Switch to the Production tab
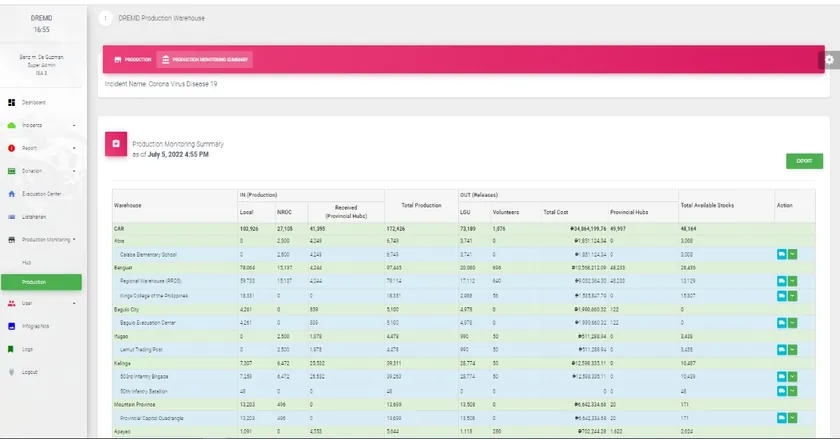Viewport: 840px width, 439px height. pos(132,59)
